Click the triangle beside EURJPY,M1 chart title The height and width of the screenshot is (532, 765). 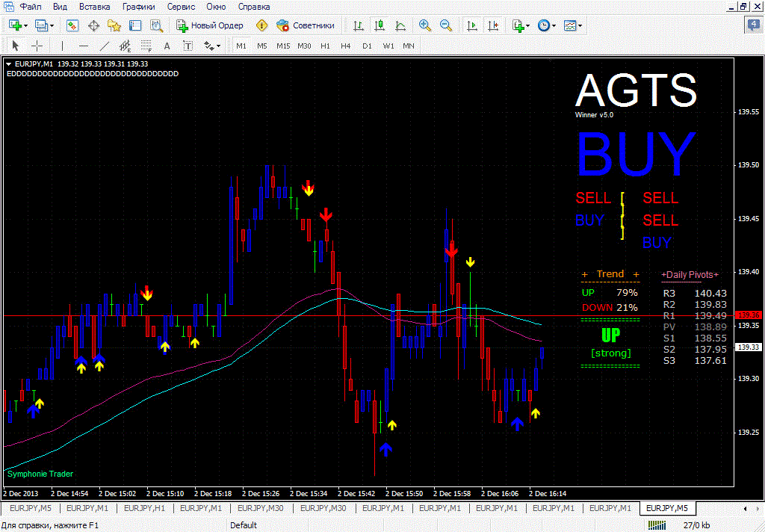click(x=9, y=64)
